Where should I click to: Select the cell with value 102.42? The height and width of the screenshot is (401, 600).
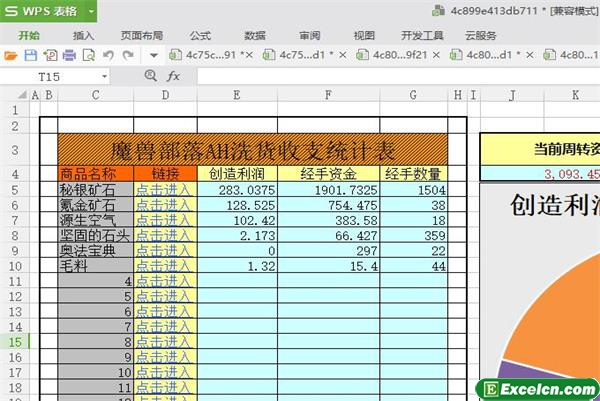(x=237, y=220)
